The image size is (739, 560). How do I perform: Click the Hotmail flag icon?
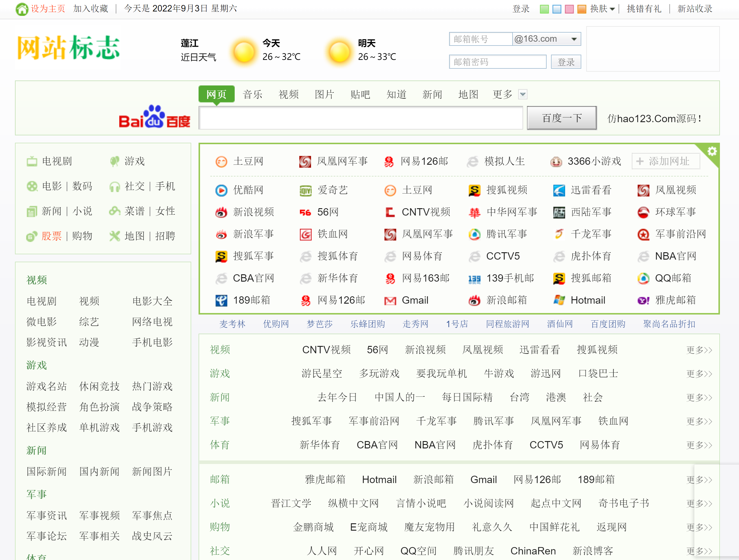click(x=559, y=300)
